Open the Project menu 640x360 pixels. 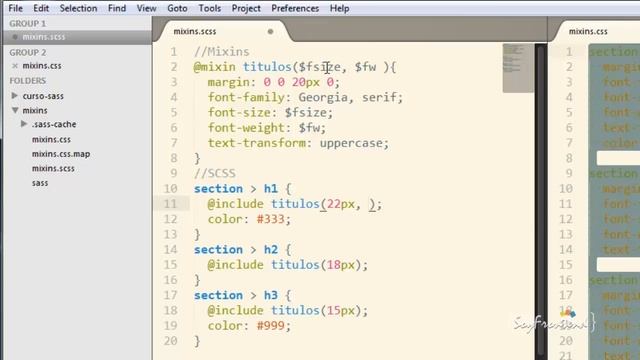coord(246,8)
